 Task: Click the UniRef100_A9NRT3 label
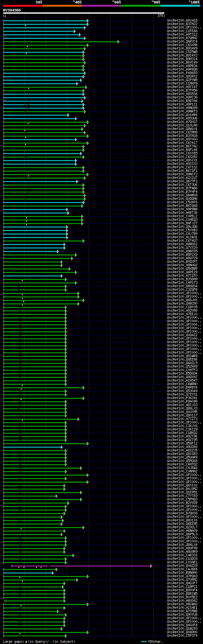pyautogui.click(x=182, y=112)
